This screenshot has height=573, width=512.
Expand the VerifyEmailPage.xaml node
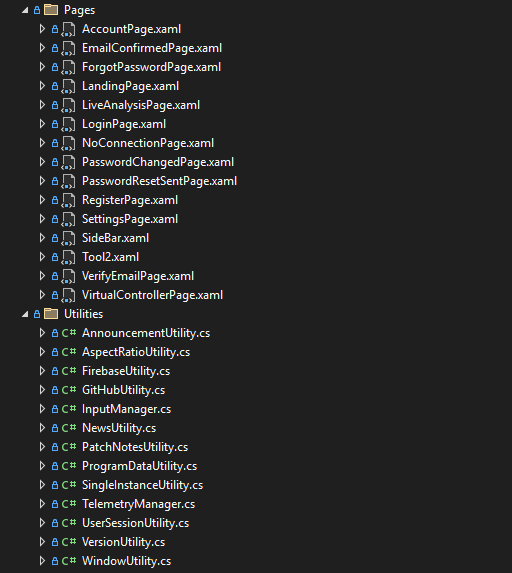pyautogui.click(x=42, y=276)
